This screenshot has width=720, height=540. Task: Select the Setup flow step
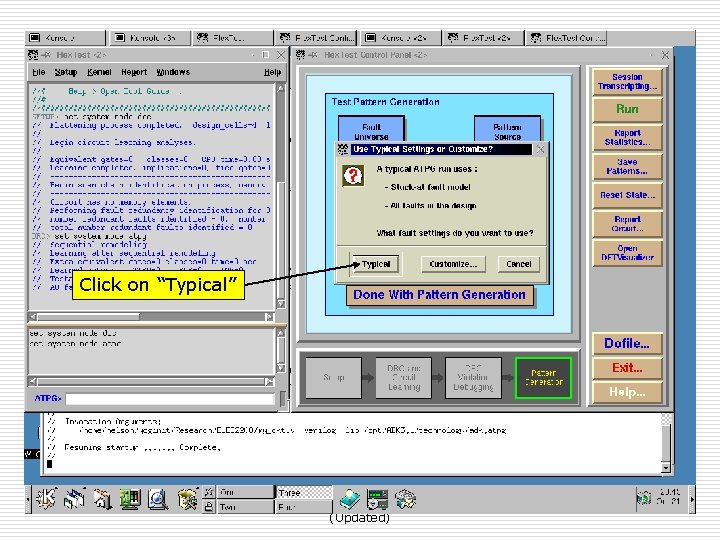click(x=333, y=377)
